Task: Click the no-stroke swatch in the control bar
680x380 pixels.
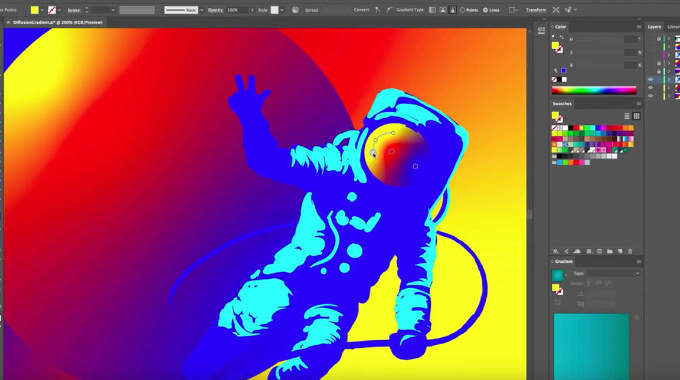Action: [52, 10]
